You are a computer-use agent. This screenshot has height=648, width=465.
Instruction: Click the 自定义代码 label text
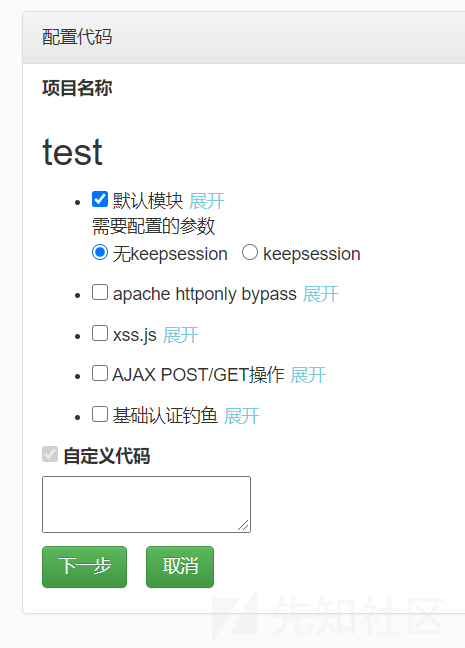tap(107, 456)
